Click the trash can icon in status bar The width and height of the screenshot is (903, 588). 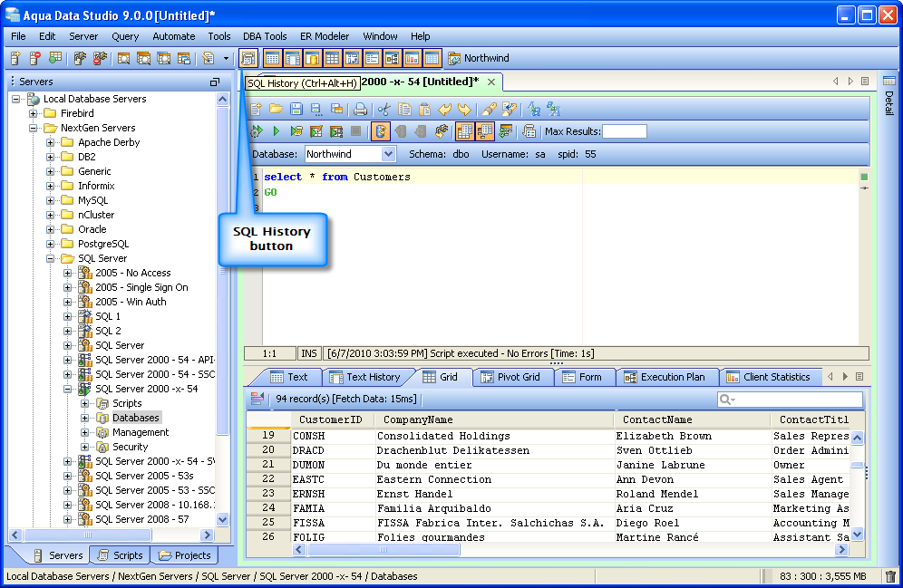890,576
